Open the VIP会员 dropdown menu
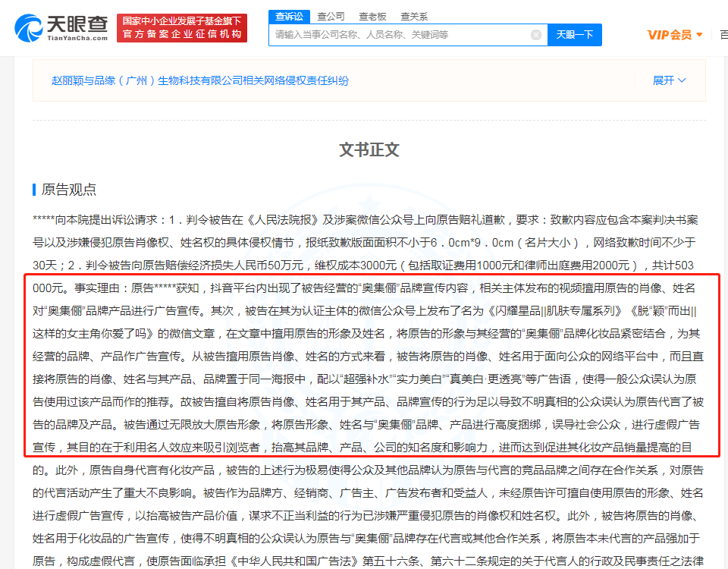728x569 pixels. (x=675, y=35)
